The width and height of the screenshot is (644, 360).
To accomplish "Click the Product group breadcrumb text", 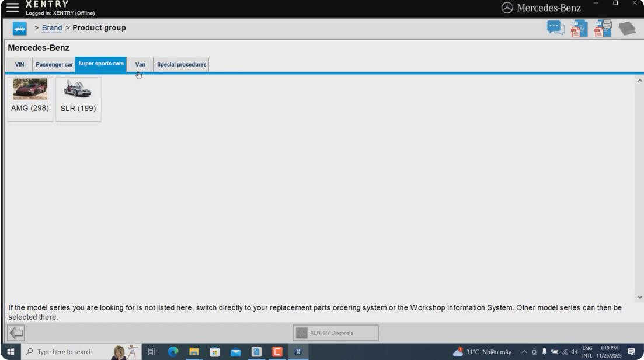I will [99, 28].
